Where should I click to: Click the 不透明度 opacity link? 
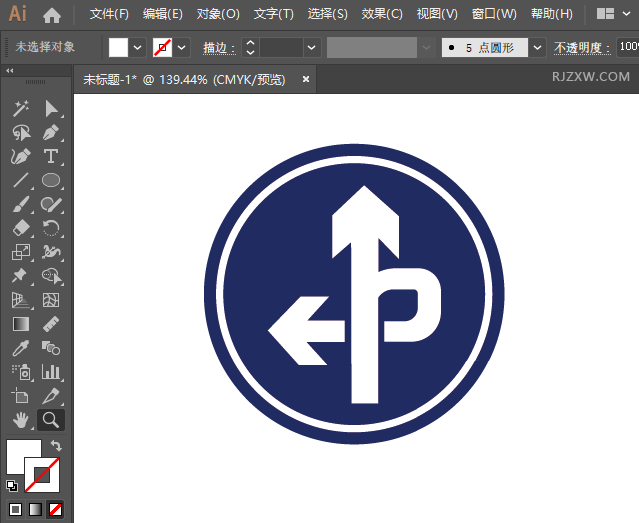coord(582,48)
